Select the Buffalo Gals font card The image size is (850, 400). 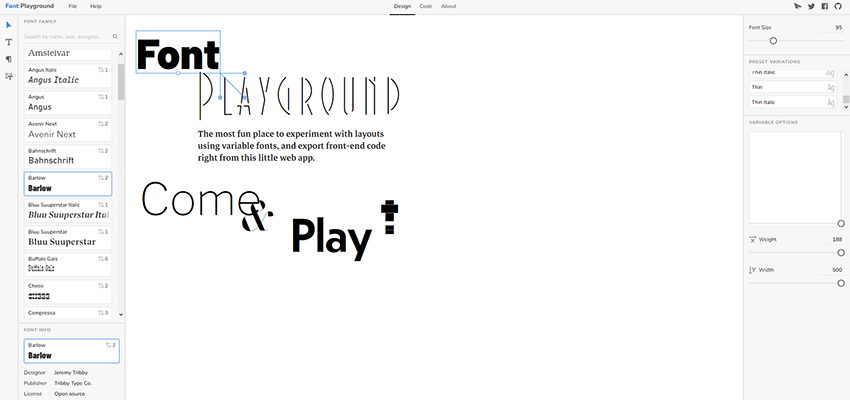pos(68,264)
